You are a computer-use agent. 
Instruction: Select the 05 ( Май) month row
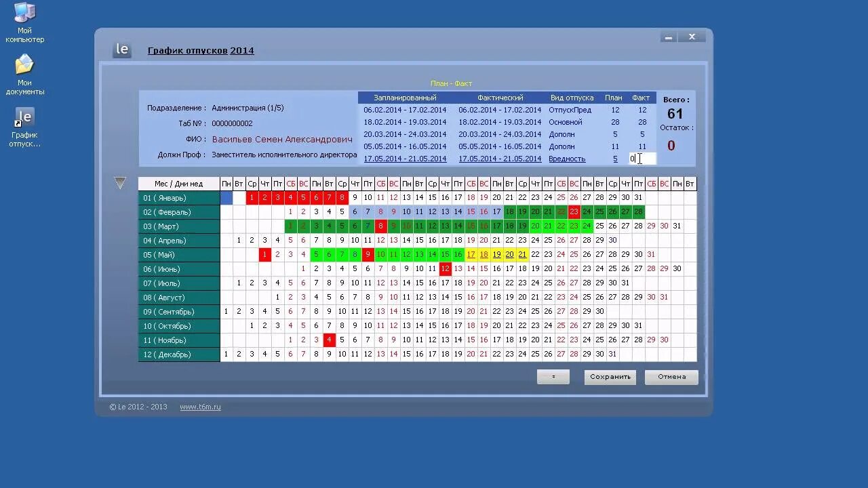[179, 255]
